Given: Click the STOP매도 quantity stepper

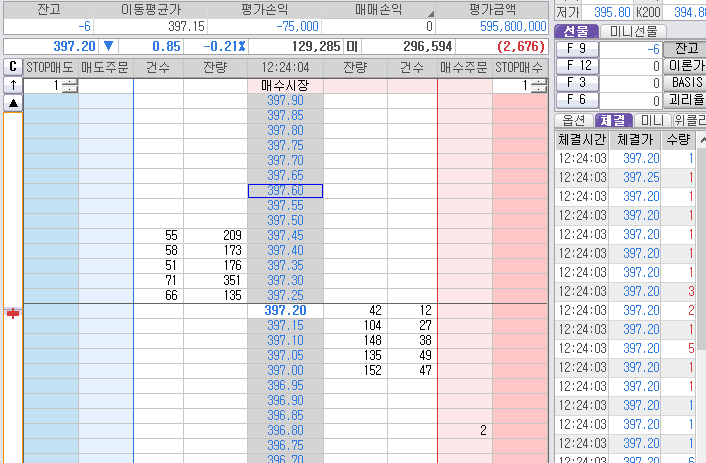Looking at the screenshot, I should (x=69, y=85).
